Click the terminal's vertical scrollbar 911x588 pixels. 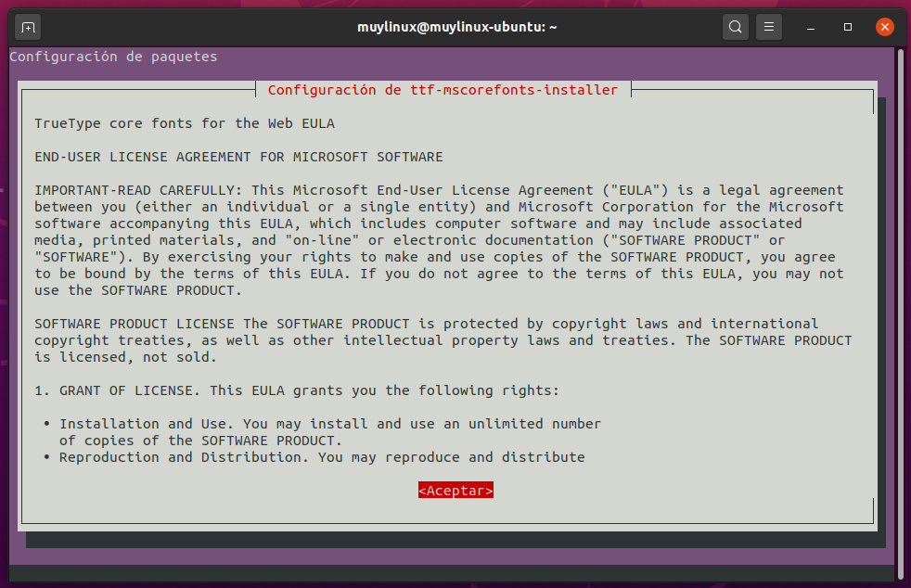pos(901,313)
